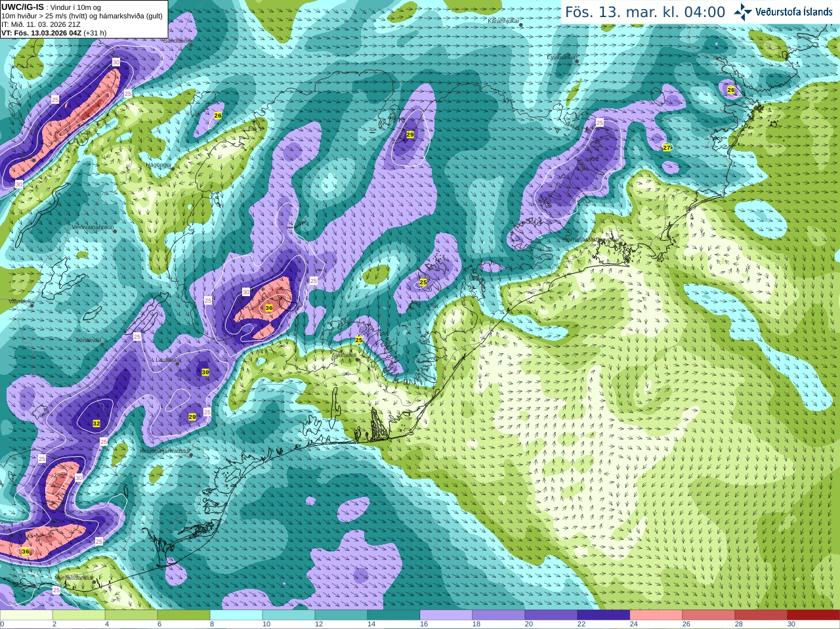This screenshot has width=840, height=629.
Task: Pick the 20–22 m/s purple legend swatch
Action: 551,615
